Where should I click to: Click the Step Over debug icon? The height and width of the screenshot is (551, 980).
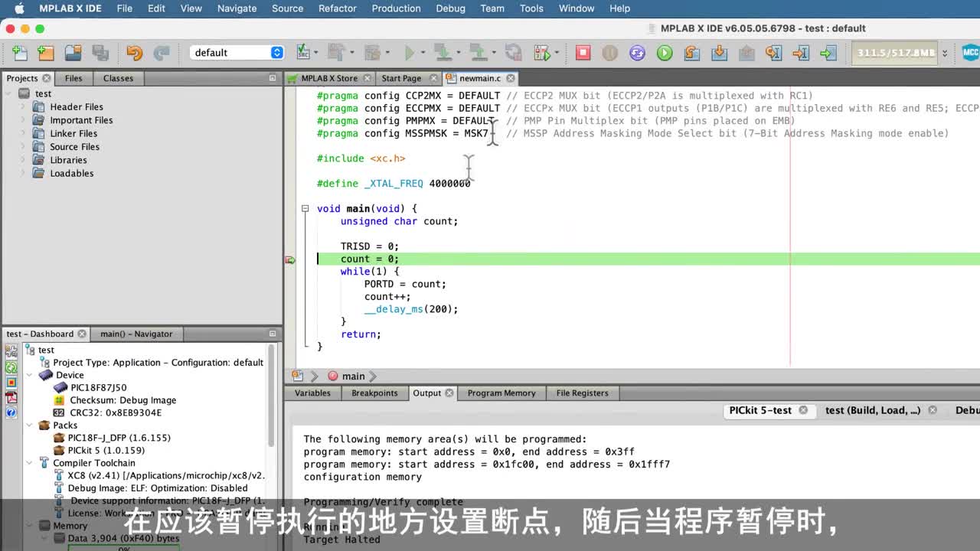(691, 53)
